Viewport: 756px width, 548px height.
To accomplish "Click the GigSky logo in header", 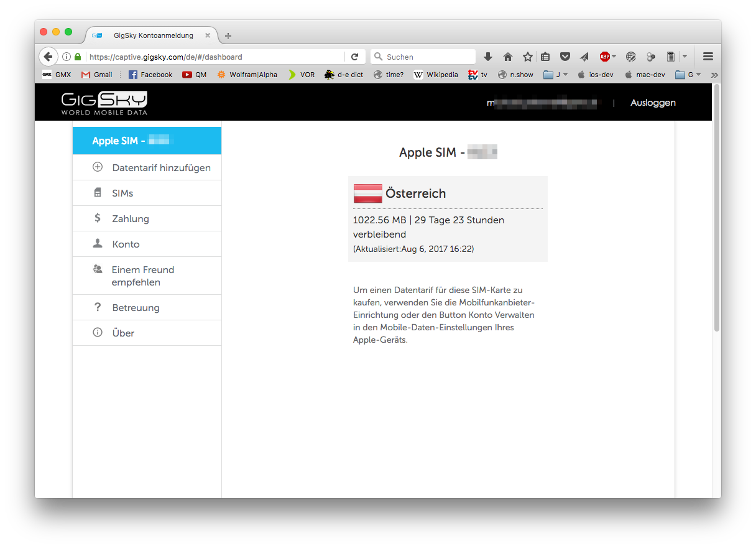I will [x=104, y=103].
